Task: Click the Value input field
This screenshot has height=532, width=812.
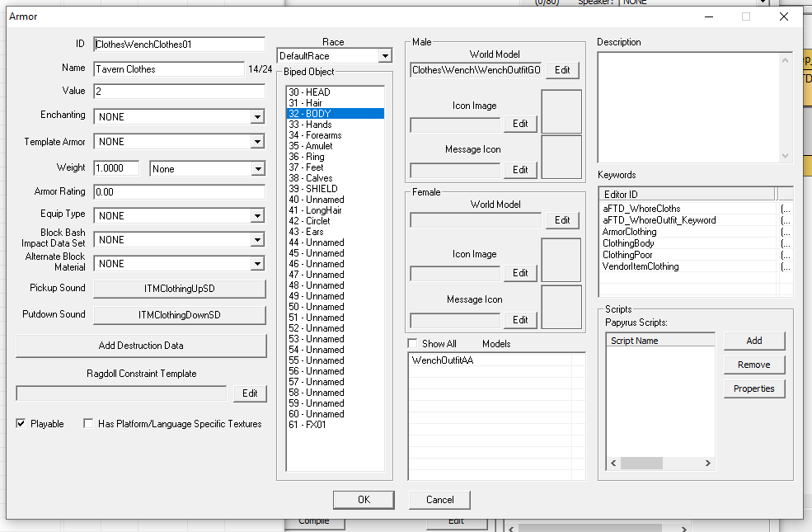Action: [179, 92]
